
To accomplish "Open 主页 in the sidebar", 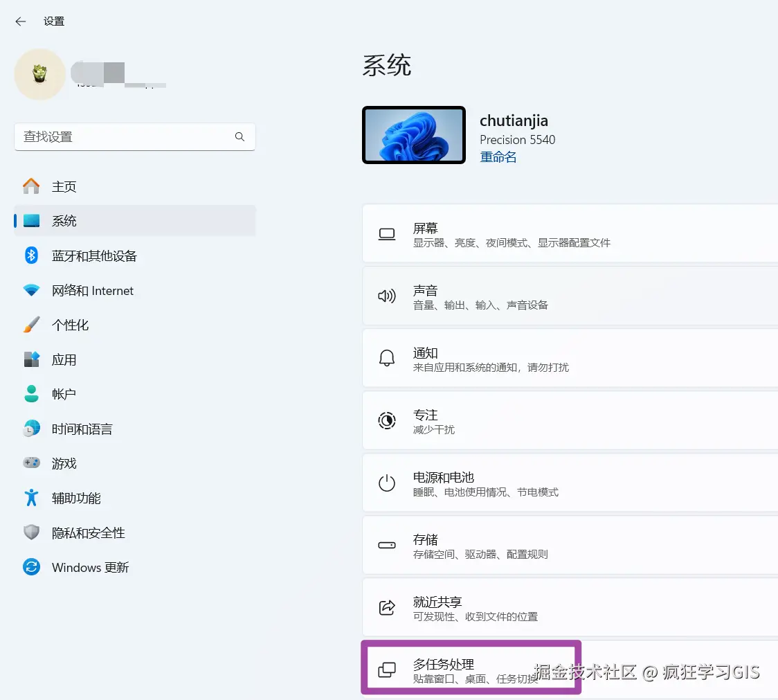I will 135,186.
